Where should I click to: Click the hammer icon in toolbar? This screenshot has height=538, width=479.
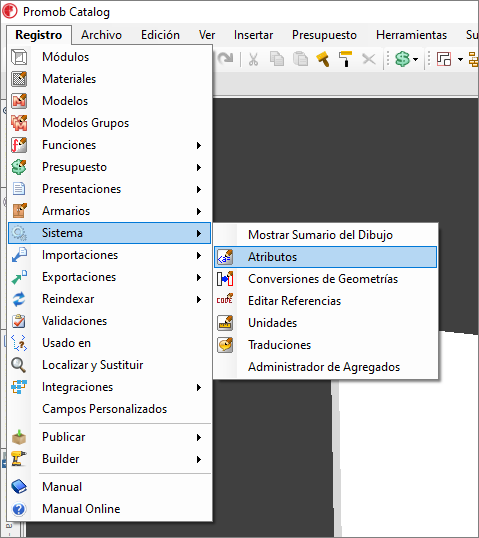point(323,59)
